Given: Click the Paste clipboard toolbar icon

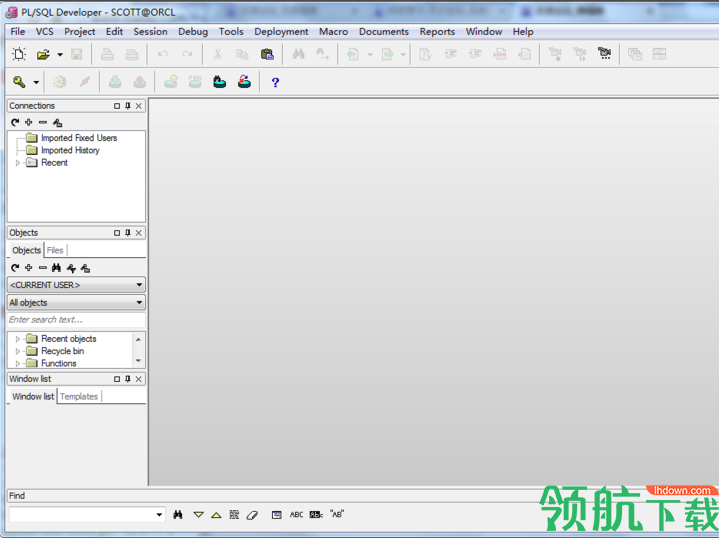Looking at the screenshot, I should click(267, 54).
